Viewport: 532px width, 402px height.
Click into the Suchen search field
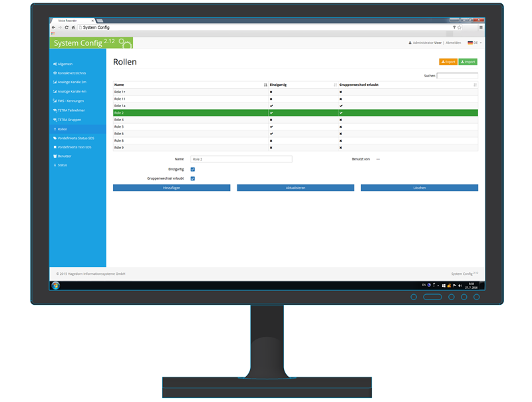457,76
